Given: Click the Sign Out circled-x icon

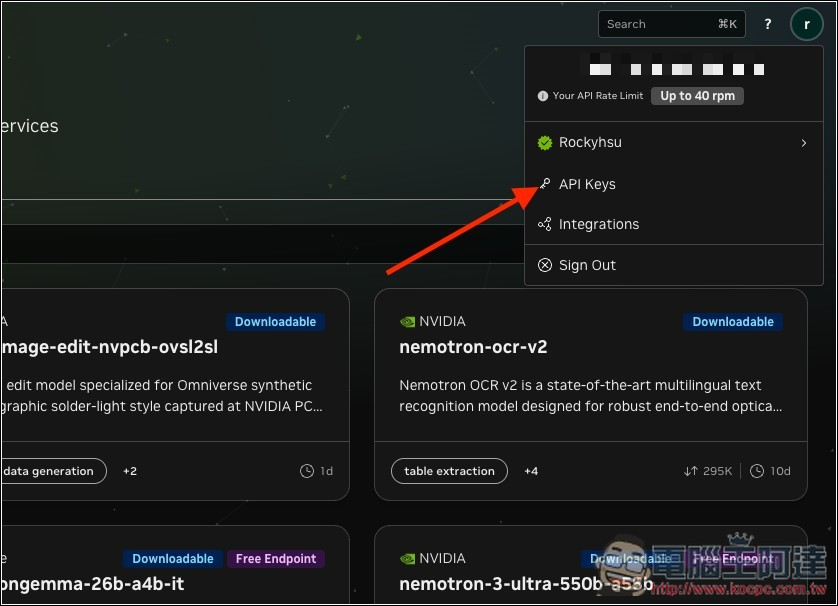Looking at the screenshot, I should 545,265.
